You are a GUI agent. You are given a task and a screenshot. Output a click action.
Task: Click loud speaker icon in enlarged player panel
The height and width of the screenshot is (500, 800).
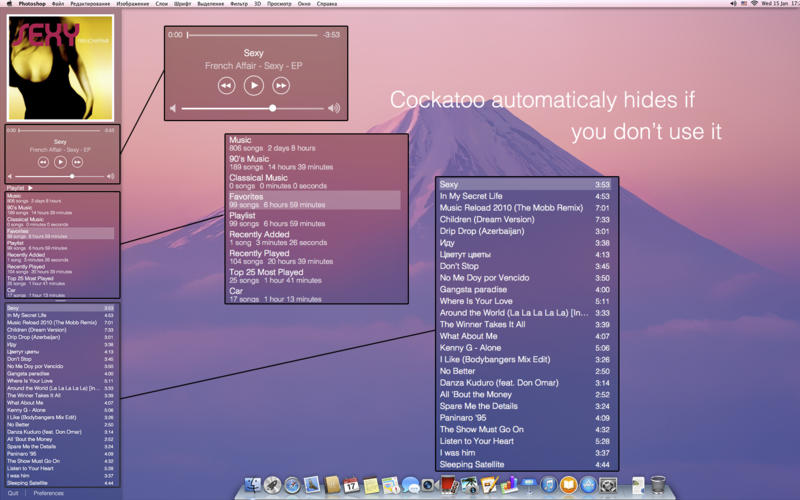334,108
